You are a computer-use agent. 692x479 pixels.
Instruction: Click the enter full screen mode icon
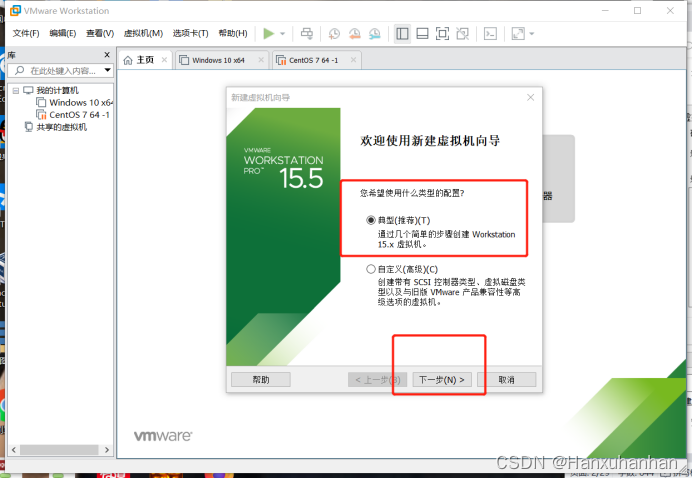click(442, 34)
